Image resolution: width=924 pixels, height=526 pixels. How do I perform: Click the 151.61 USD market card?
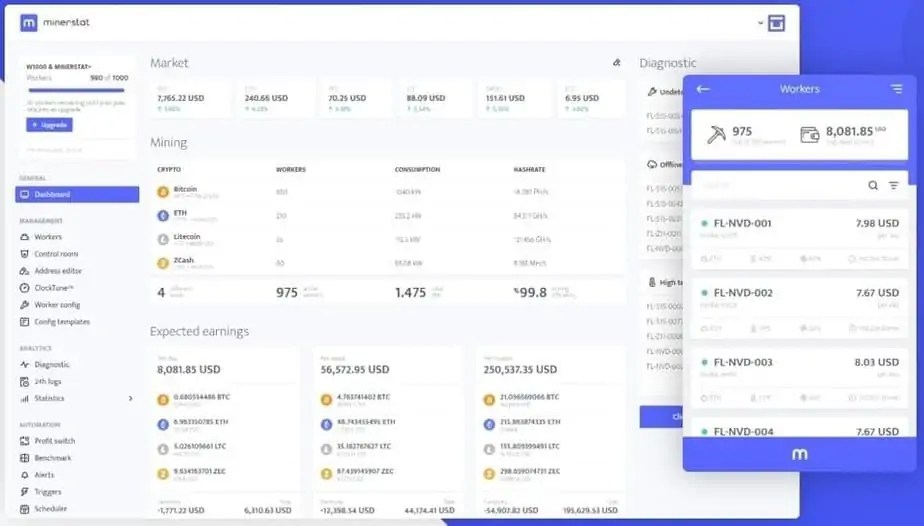(513, 98)
